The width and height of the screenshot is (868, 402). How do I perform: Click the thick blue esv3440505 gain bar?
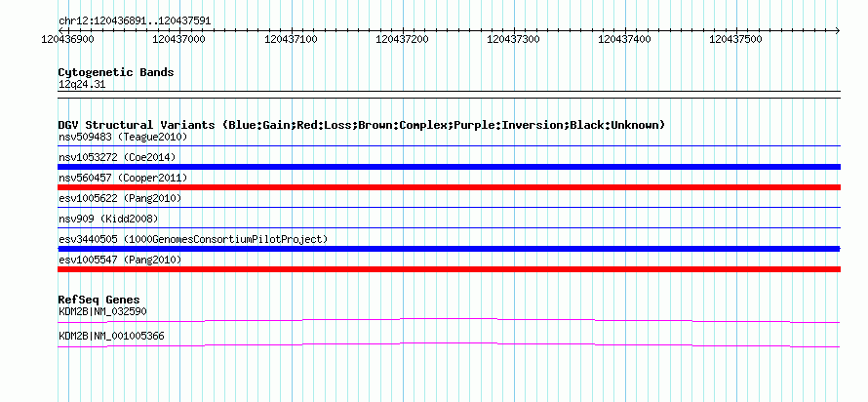pos(450,249)
